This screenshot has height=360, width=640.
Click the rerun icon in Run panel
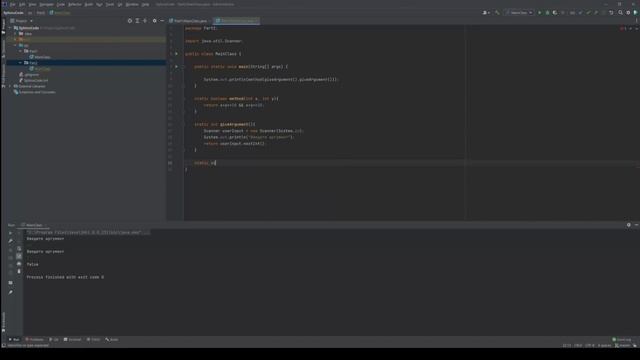[10, 233]
